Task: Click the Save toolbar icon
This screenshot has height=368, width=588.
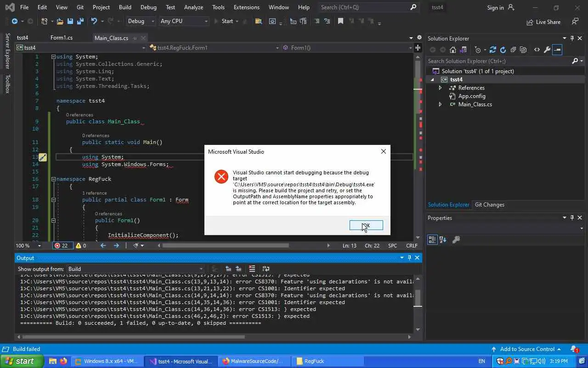Action: pyautogui.click(x=70, y=21)
